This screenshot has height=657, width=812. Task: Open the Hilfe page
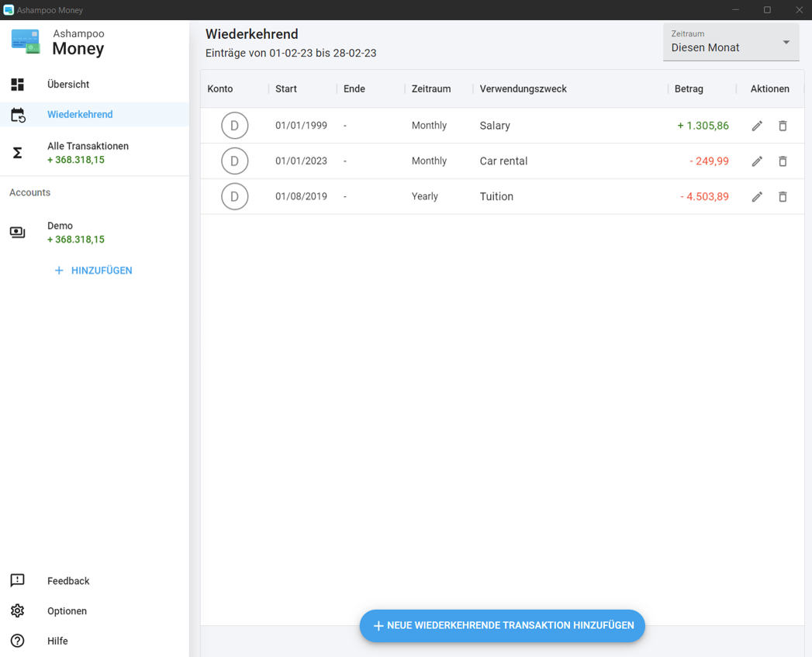95,641
